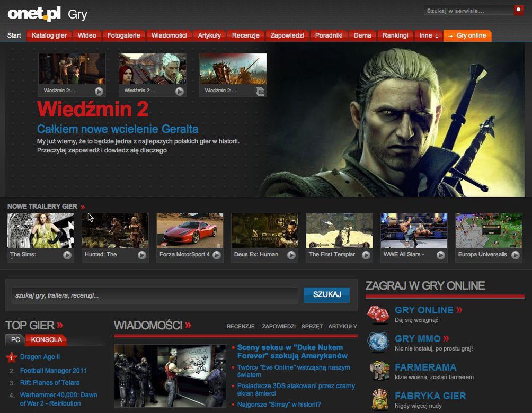Play the Hunted: The trailer
The width and height of the screenshot is (532, 413).
pyautogui.click(x=142, y=255)
